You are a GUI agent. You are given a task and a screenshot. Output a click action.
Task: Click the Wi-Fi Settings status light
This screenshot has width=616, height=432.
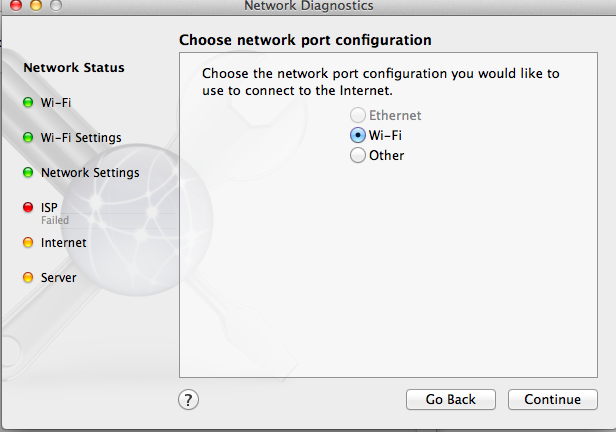[28, 137]
